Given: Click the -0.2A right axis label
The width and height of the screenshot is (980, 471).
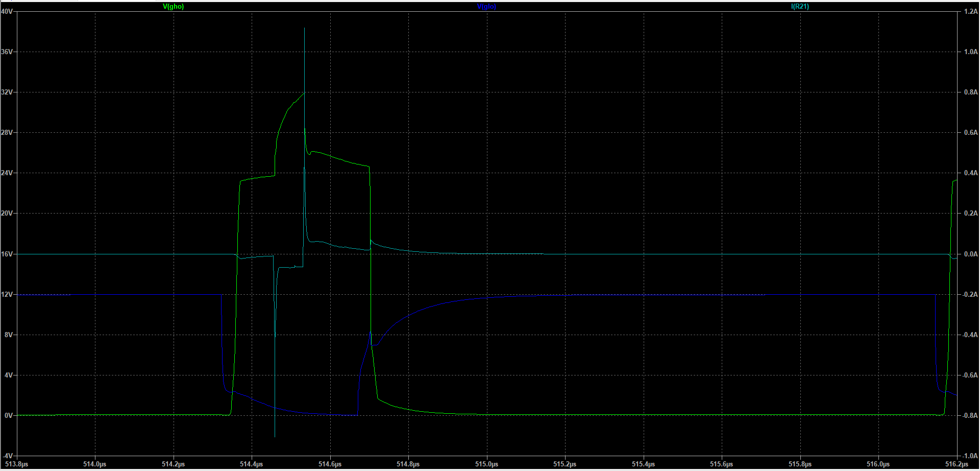Looking at the screenshot, I should coord(970,294).
